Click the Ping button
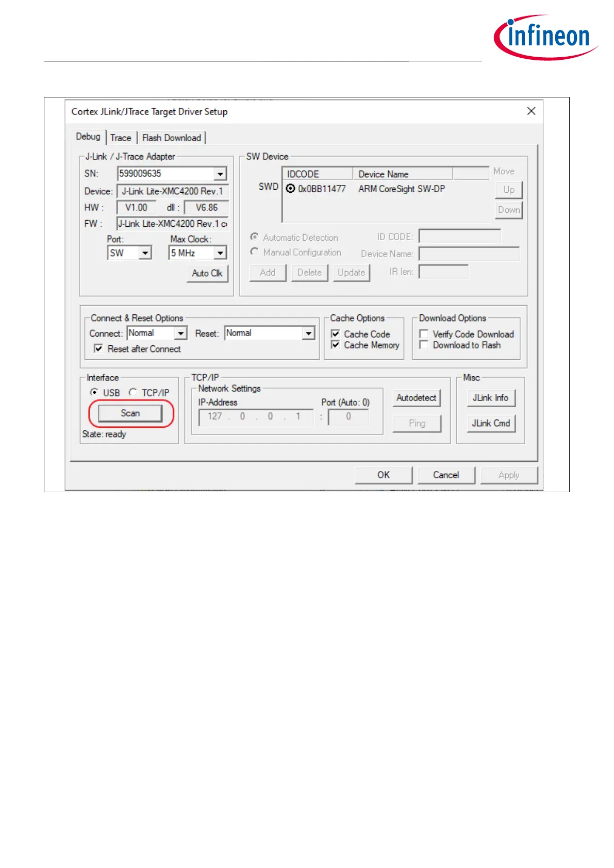614x868 pixels. click(417, 423)
